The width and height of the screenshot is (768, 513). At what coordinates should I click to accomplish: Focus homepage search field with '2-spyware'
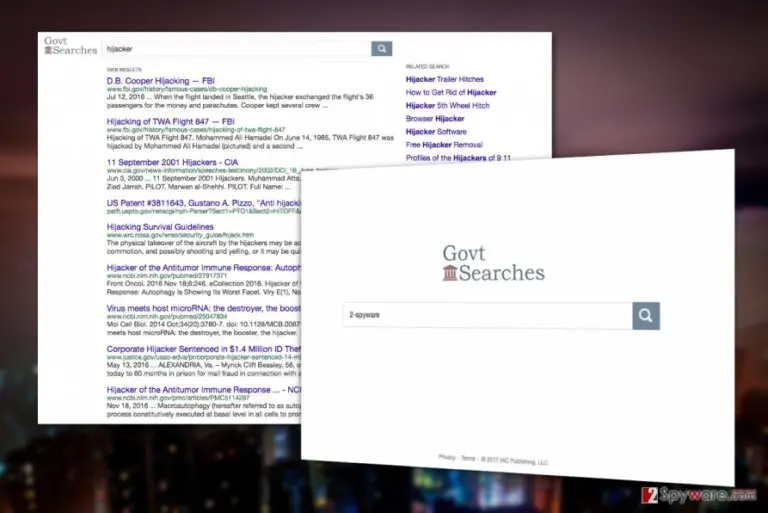(x=488, y=315)
